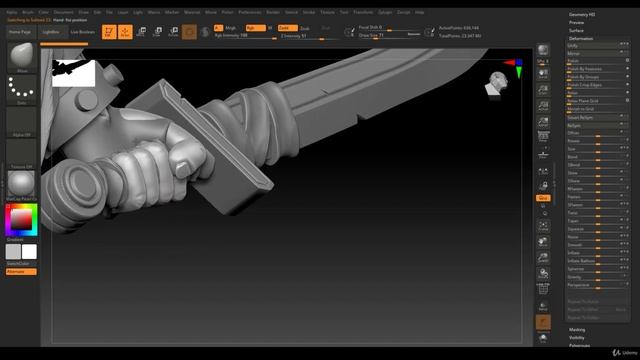
Task: Expand the Masking sub-palette
Action: (x=577, y=330)
